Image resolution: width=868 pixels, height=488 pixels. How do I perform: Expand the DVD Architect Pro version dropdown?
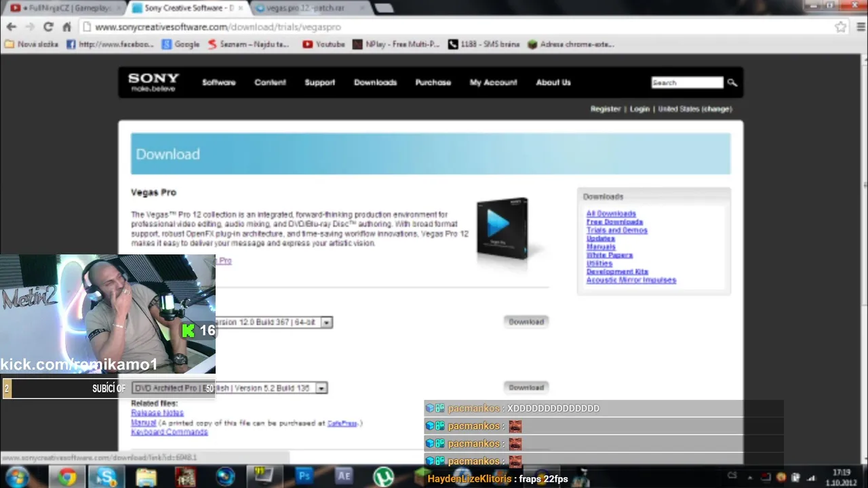(x=321, y=388)
